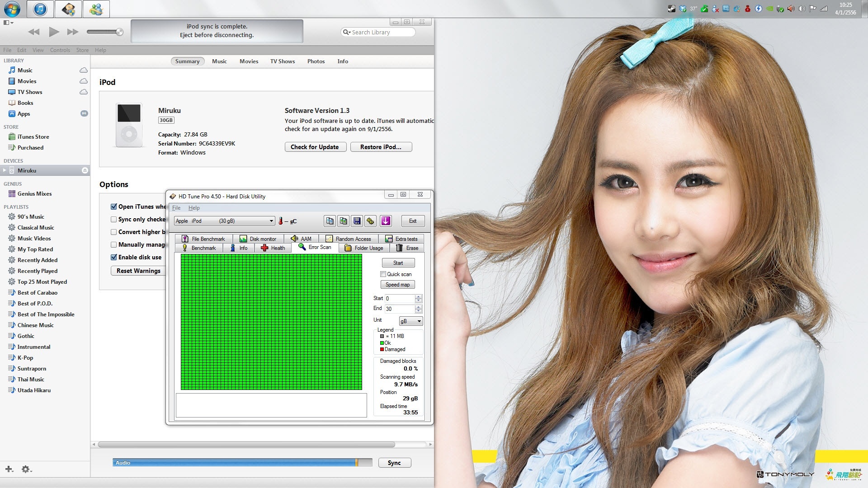This screenshot has width=868, height=488.
Task: Decrease the End value stepper
Action: point(418,311)
